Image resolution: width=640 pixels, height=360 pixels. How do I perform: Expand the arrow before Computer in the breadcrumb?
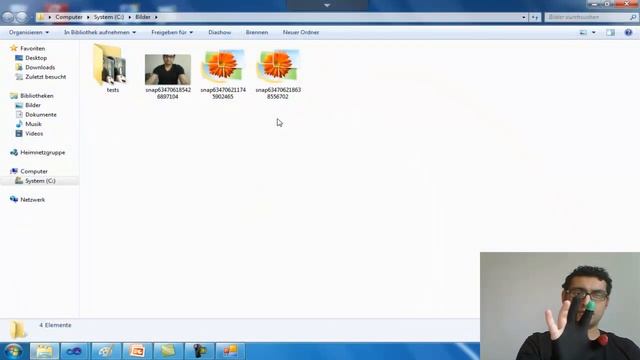pos(50,17)
